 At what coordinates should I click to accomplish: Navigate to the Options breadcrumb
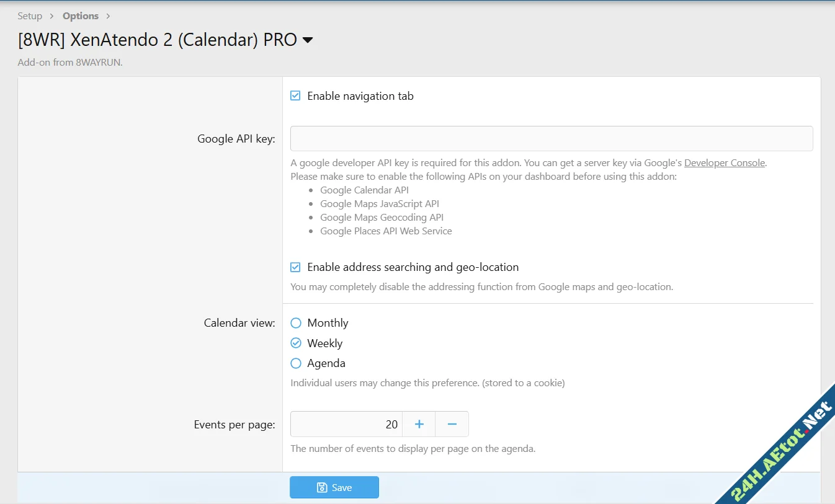click(81, 16)
